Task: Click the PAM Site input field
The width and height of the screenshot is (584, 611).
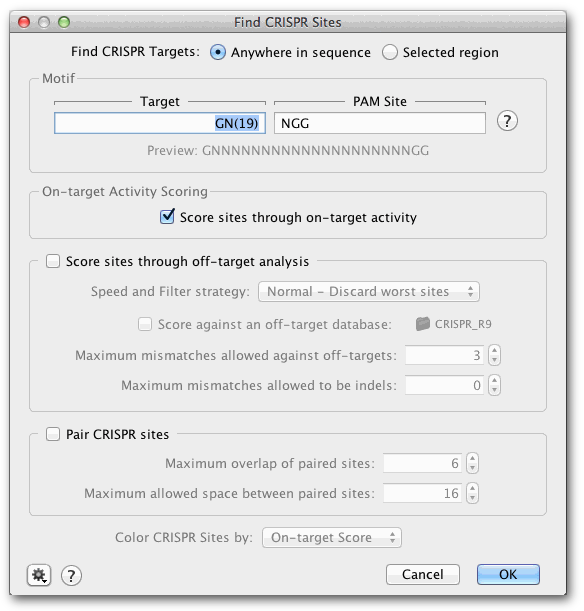Action: (x=380, y=123)
